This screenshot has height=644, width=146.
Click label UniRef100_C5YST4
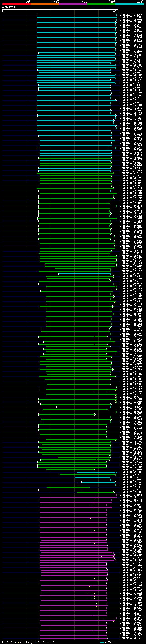(131, 251)
